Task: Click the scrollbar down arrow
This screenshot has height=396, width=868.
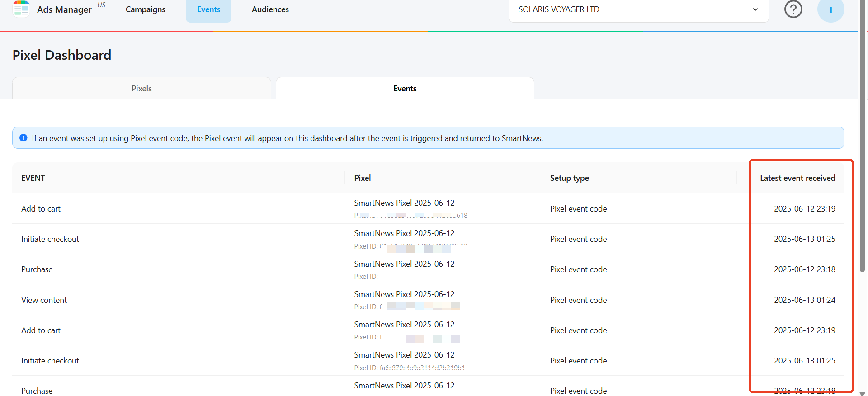Action: pyautogui.click(x=863, y=393)
